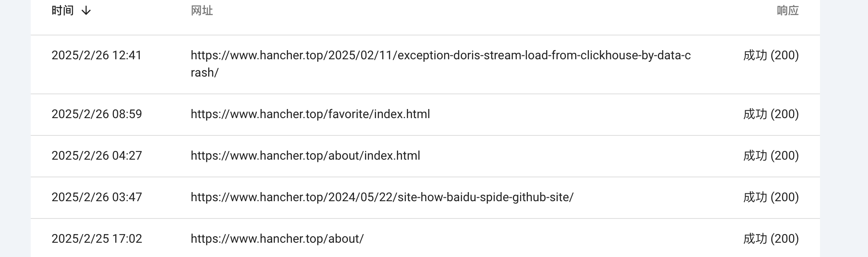Click 成功 (200) in the 12:41 row
The width and height of the screenshot is (868, 257).
(x=771, y=55)
